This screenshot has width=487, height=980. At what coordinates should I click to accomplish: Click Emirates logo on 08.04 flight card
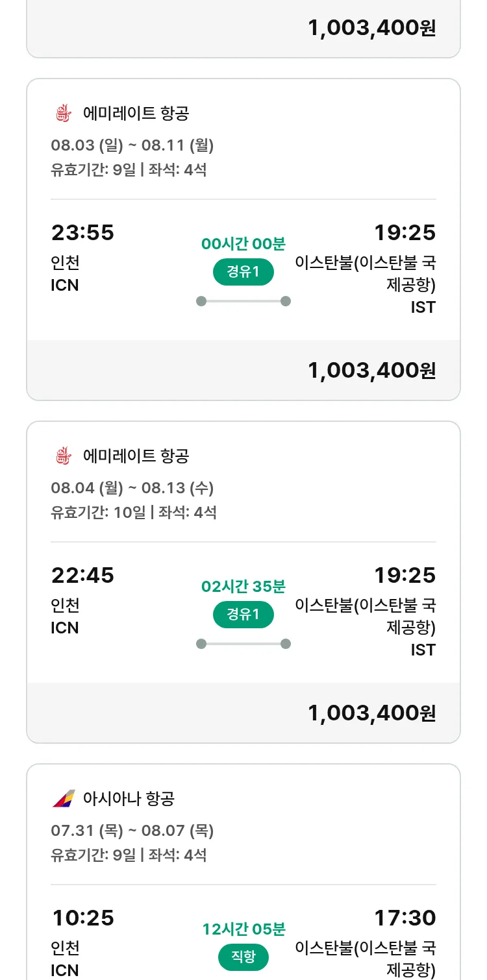63,456
